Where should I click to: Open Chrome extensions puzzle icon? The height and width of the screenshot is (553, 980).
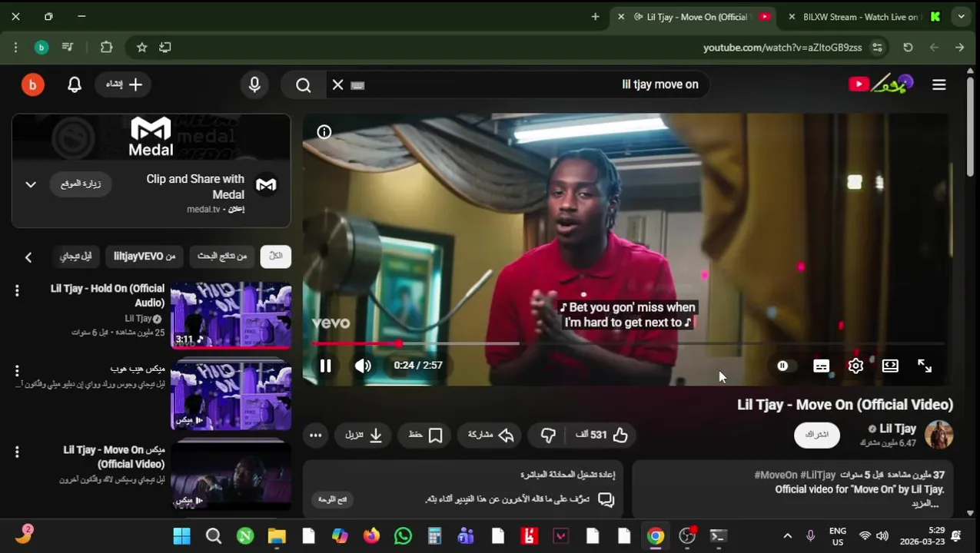(x=107, y=47)
